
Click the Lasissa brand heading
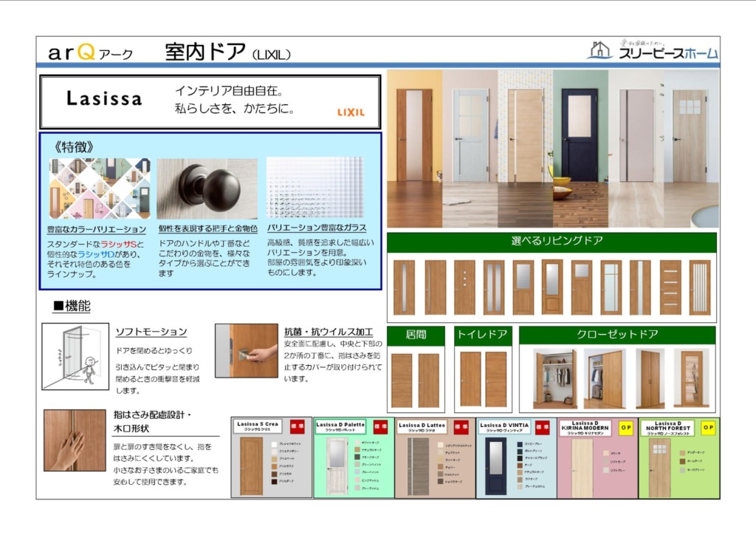click(x=104, y=98)
